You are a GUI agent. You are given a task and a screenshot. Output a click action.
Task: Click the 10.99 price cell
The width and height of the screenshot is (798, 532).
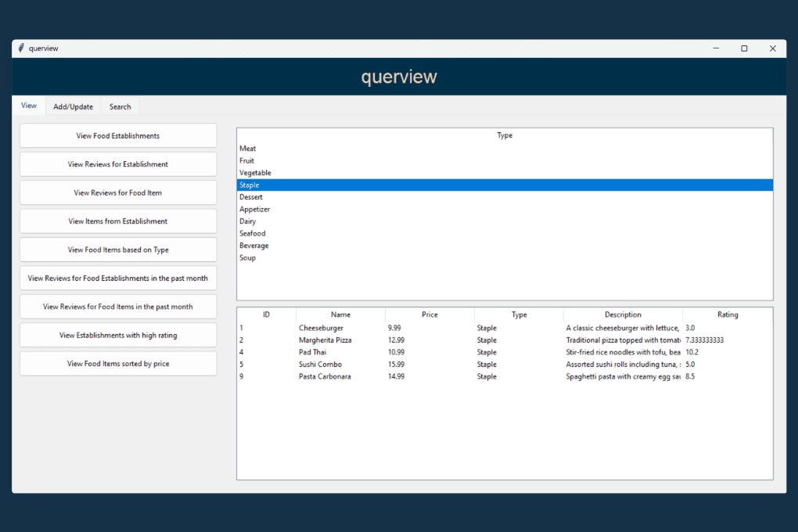pyautogui.click(x=396, y=352)
